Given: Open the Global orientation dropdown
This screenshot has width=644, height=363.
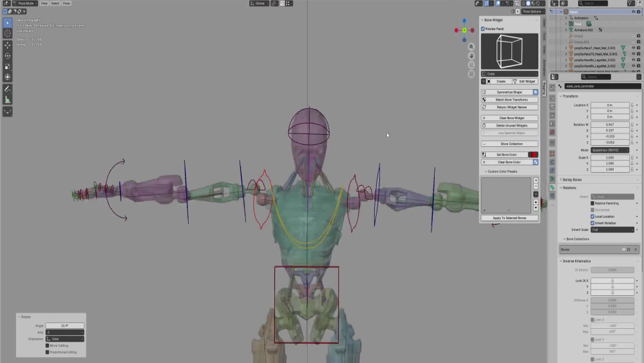Looking at the screenshot, I should coord(258,3).
